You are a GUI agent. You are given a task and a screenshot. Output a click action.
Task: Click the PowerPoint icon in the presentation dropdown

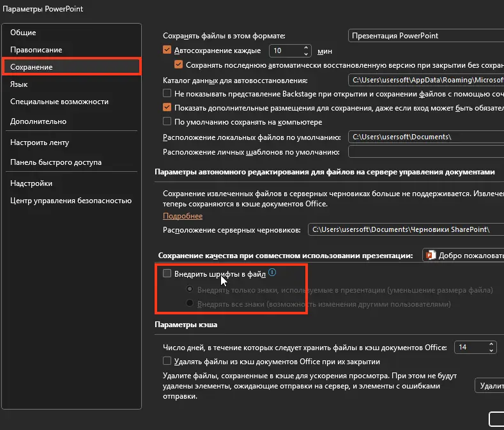(431, 255)
